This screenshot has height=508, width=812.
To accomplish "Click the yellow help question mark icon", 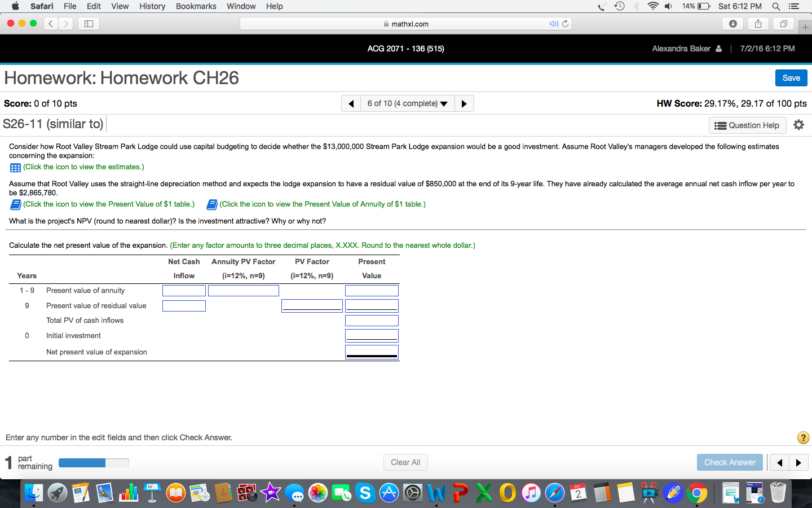I will pyautogui.click(x=802, y=437).
